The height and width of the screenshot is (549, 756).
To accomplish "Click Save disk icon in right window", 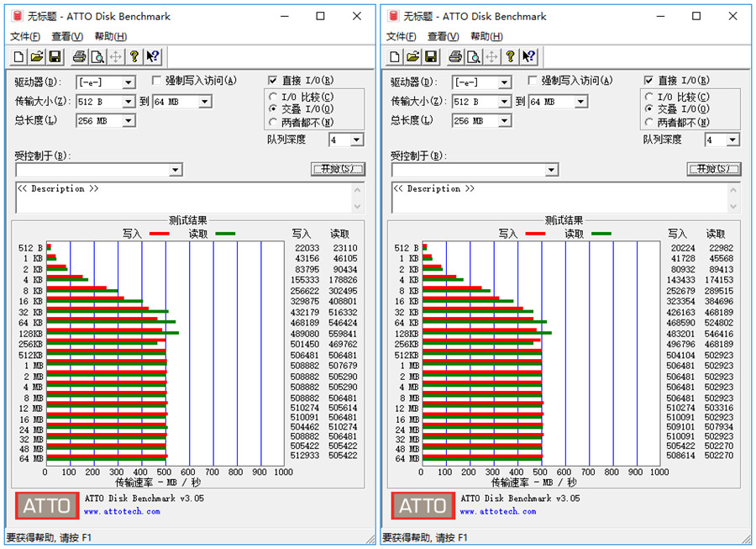I will [431, 56].
